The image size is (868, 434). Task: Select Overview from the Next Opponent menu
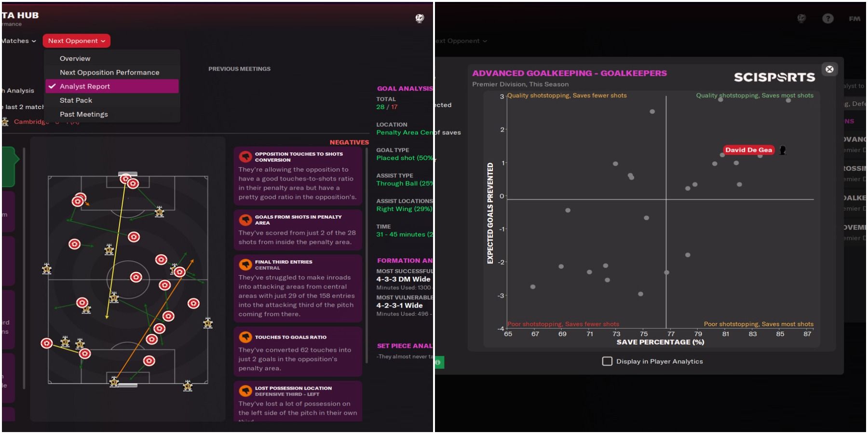tap(75, 58)
